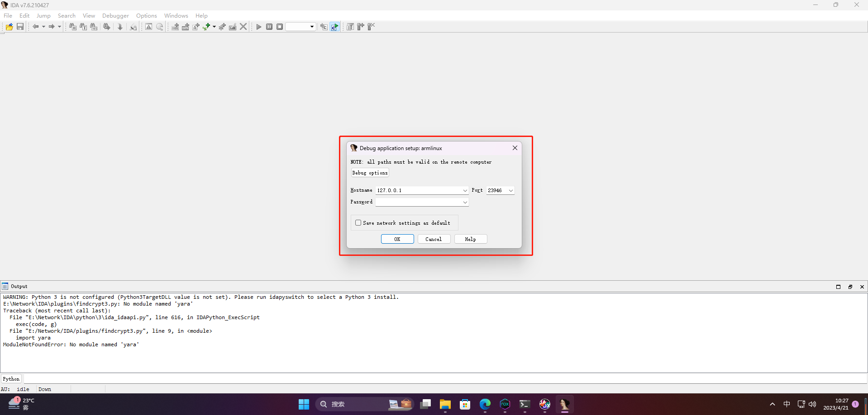Click the locked highlight toolbar icon
The image size is (868, 415).
click(x=133, y=27)
